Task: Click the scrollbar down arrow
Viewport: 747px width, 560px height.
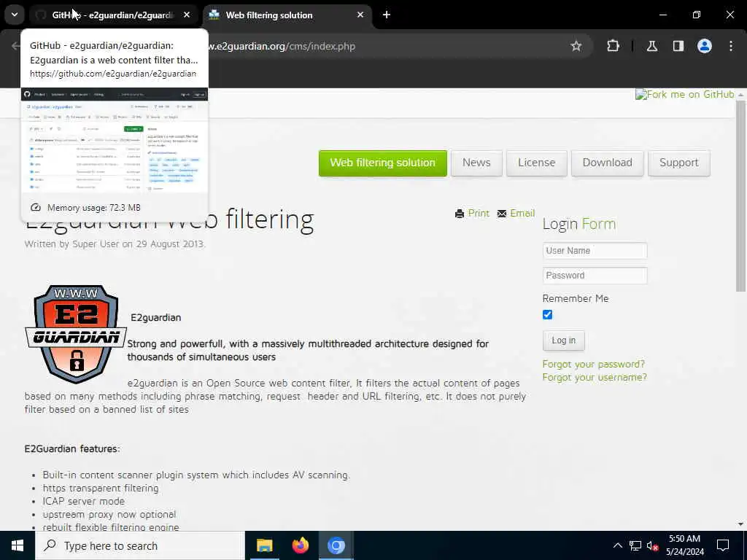Action: pyautogui.click(x=740, y=524)
